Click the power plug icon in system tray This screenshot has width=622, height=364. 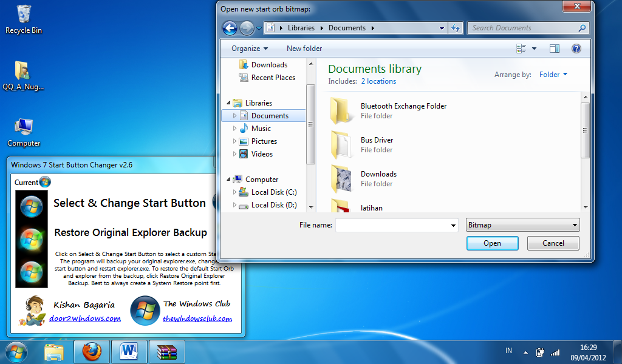[540, 352]
